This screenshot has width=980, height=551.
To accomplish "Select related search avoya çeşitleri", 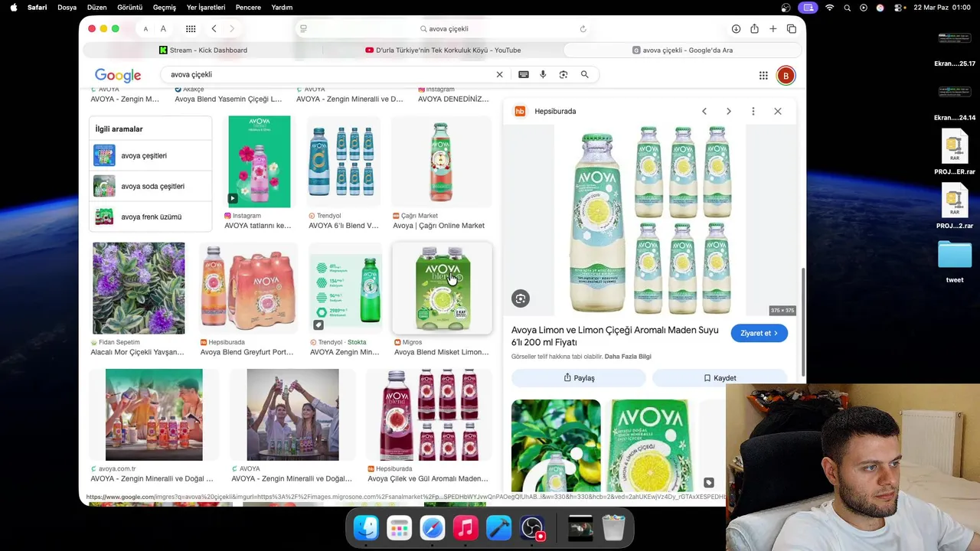I will click(150, 155).
